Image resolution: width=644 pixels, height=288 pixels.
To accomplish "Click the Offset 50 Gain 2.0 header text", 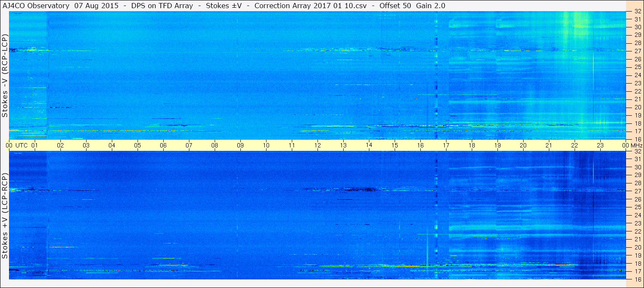I will [x=412, y=6].
